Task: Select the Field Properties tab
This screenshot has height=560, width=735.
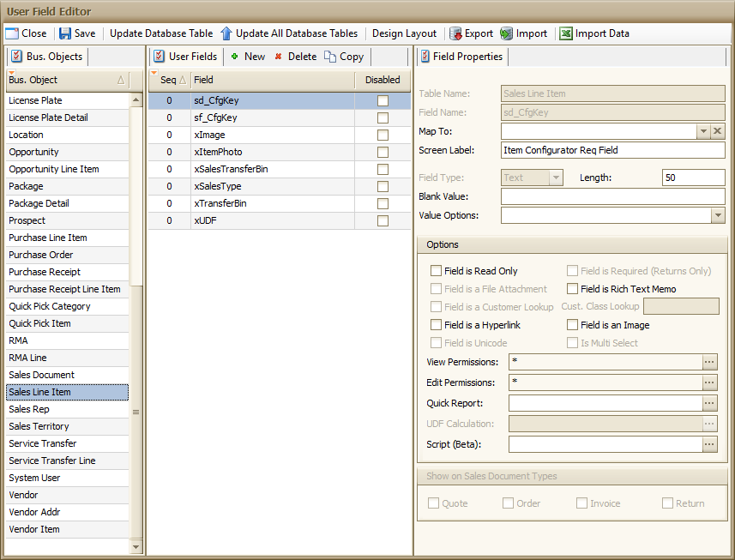Action: 463,57
